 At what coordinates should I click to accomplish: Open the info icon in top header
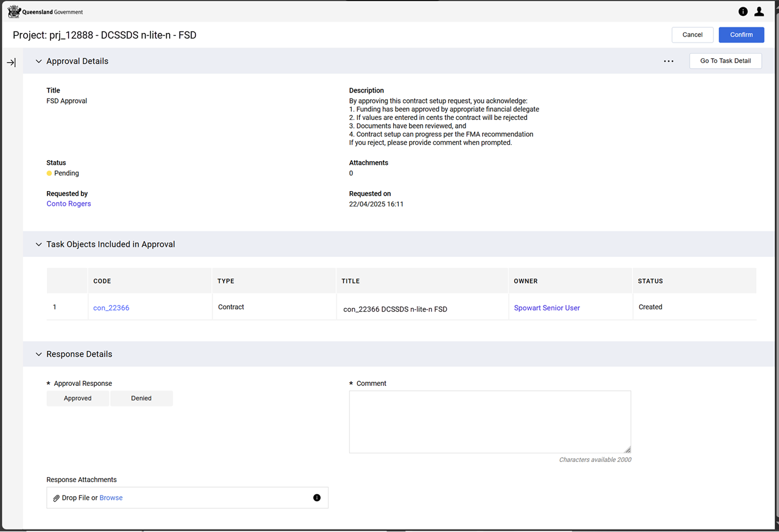[742, 12]
